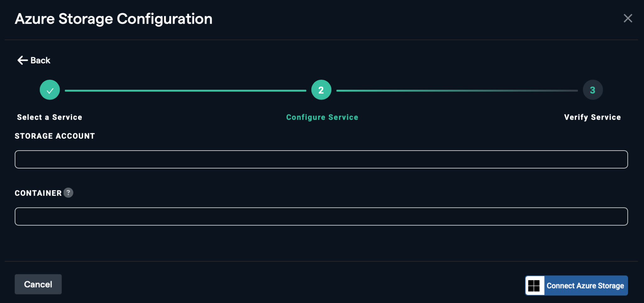Viewport: 644px width, 303px height.
Task: Select the 'Verify Service' step label
Action: pyautogui.click(x=592, y=117)
